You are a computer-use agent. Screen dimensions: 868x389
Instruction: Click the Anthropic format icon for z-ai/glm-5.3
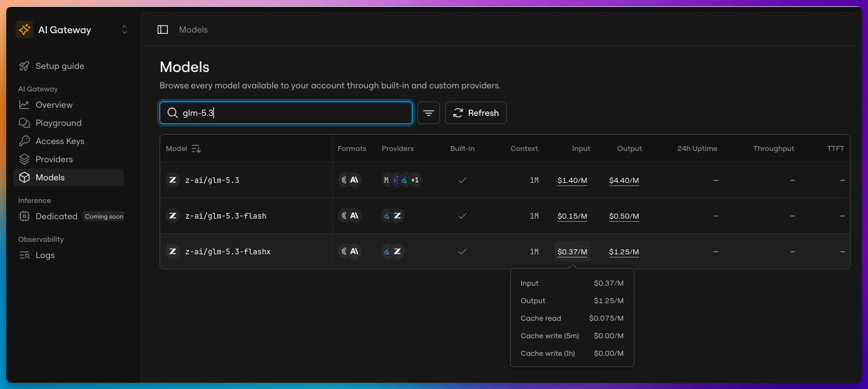354,180
